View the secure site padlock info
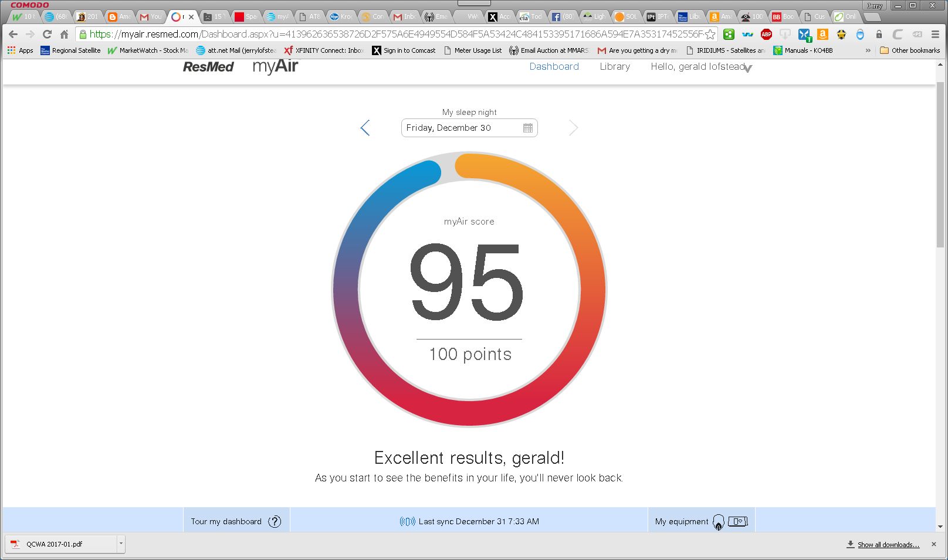The width and height of the screenshot is (948, 560). 83,34
